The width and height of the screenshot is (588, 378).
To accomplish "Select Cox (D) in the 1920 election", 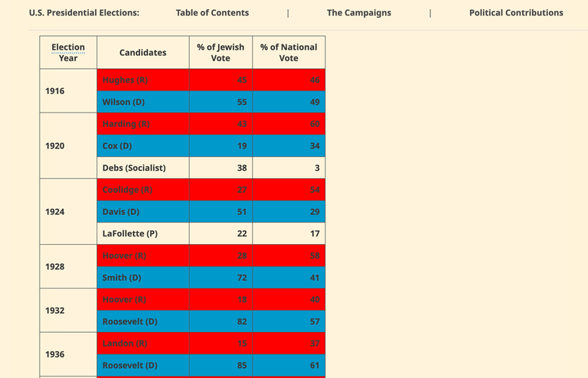I will (117, 146).
